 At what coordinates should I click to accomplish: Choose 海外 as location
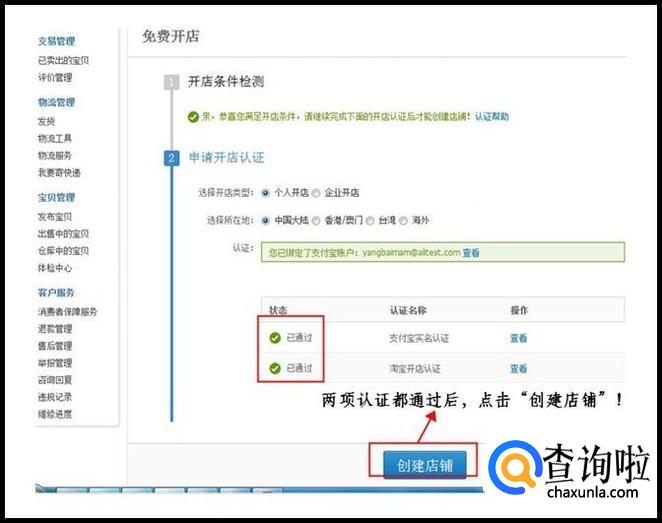[403, 220]
